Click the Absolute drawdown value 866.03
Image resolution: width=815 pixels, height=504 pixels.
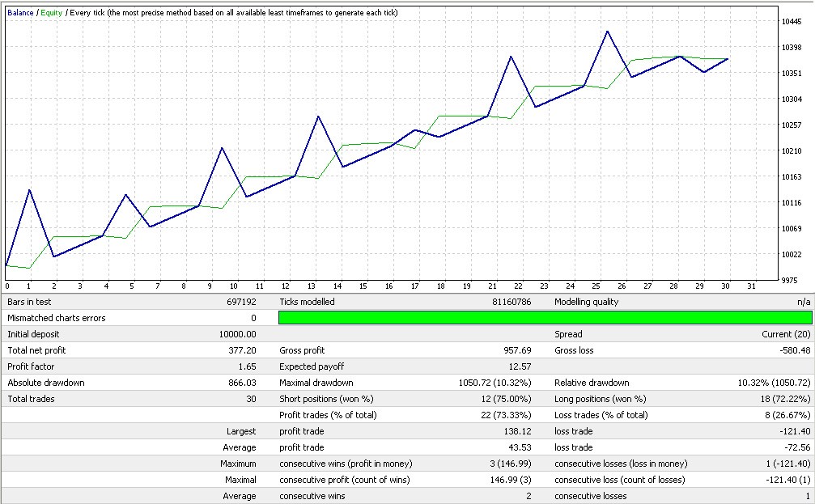coord(242,383)
